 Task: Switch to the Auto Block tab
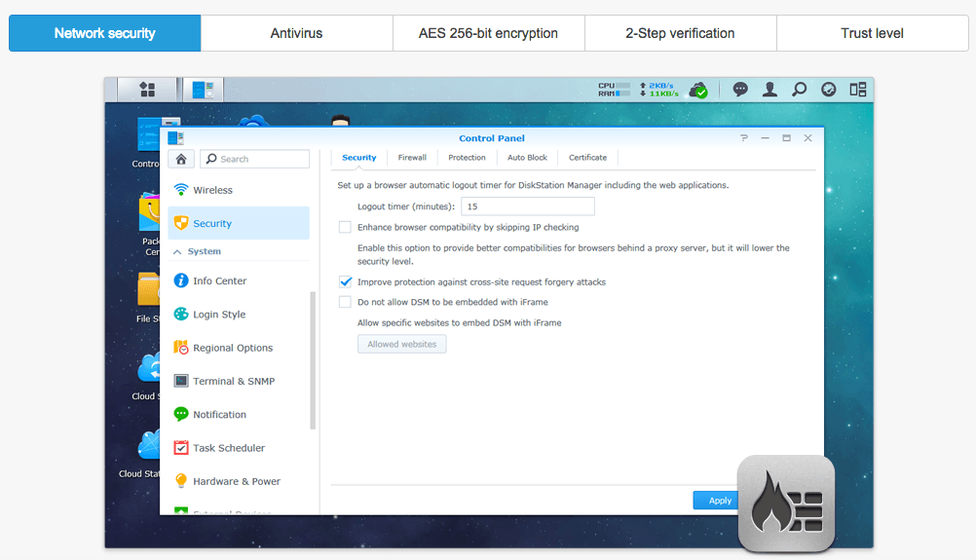tap(527, 158)
